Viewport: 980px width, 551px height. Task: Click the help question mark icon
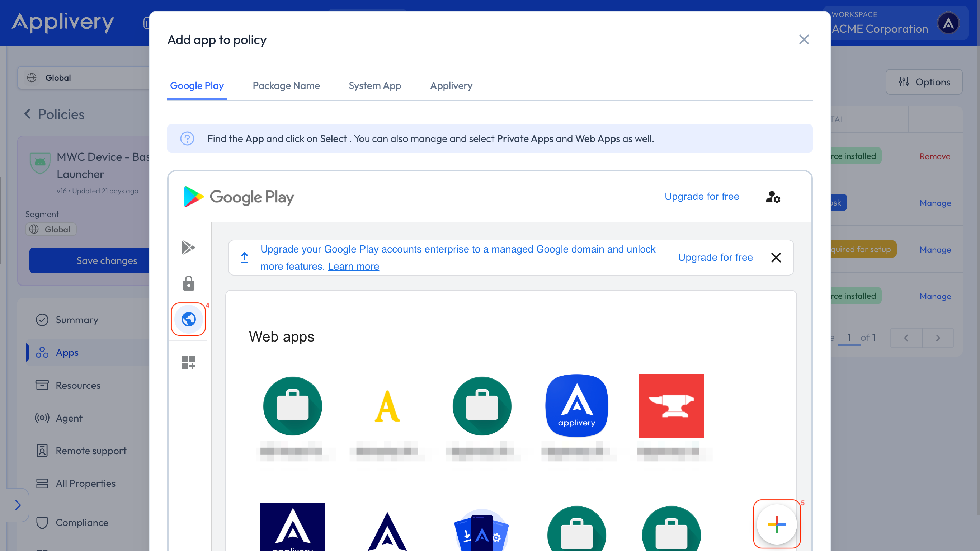pos(187,138)
